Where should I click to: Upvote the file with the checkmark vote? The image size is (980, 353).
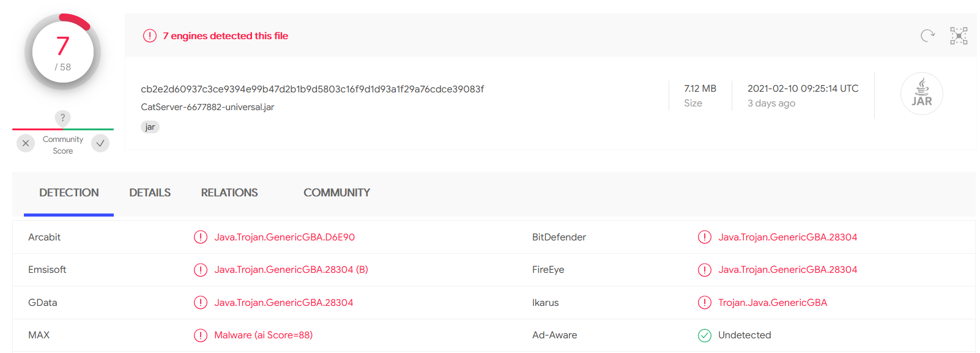(x=100, y=143)
